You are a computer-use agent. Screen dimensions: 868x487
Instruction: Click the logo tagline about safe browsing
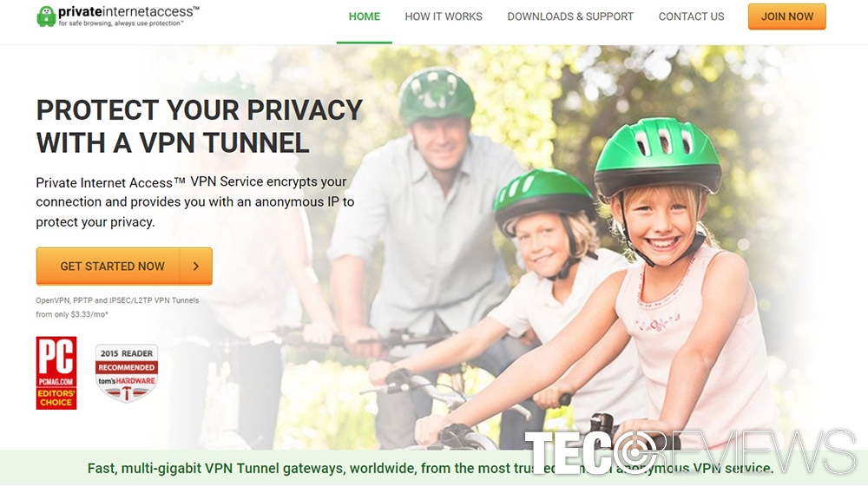[122, 23]
